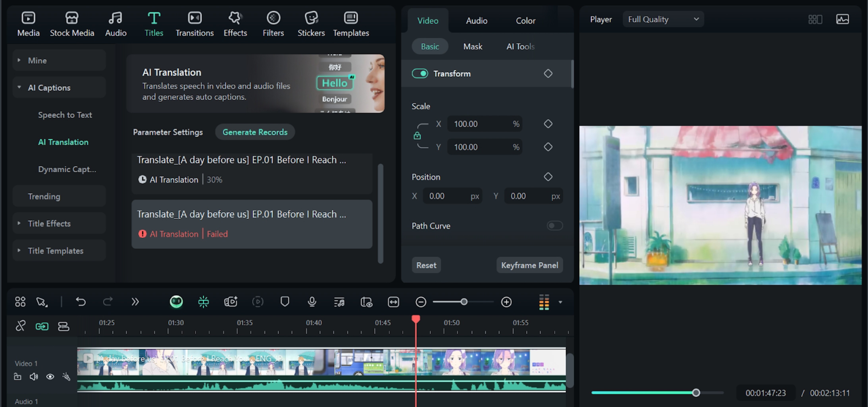Expand the Mine category

click(x=59, y=60)
